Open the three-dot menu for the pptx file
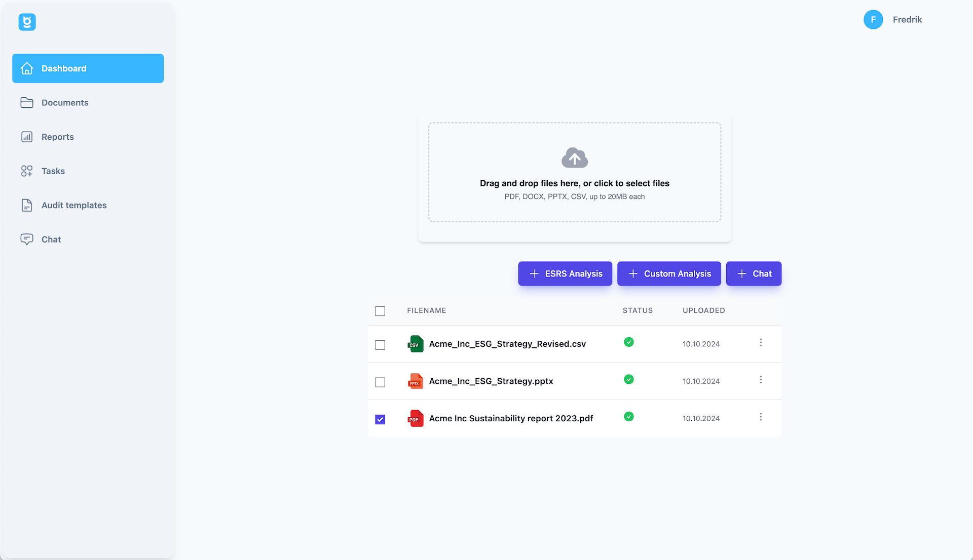Image resolution: width=973 pixels, height=560 pixels. point(761,380)
